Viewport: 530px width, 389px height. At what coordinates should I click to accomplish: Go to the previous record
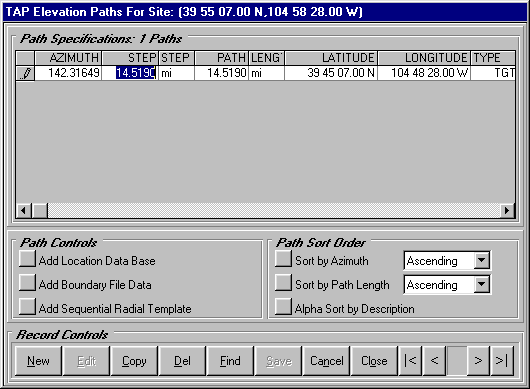434,361
